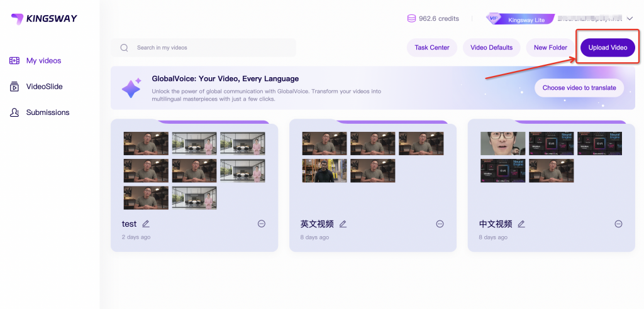Click "8 days ago" under 中文视频 folder
Viewport: 644px width, 309px height.
tap(493, 237)
